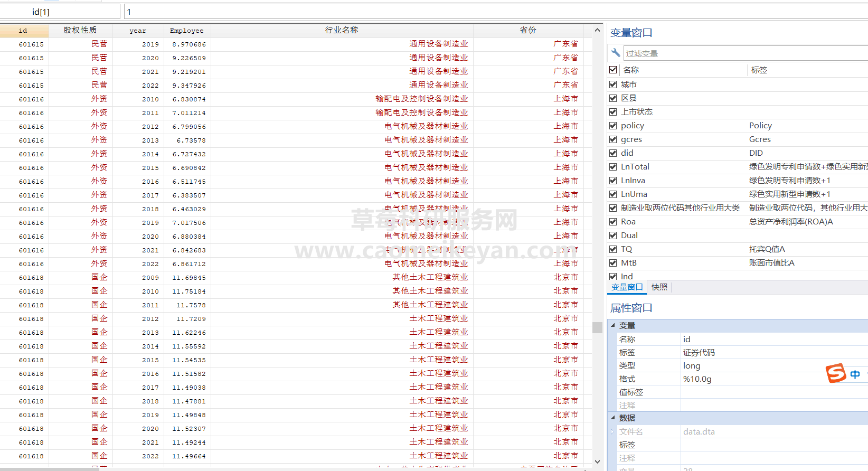Uncheck the 城市 variable checkbox
The image size is (868, 471).
[x=613, y=84]
